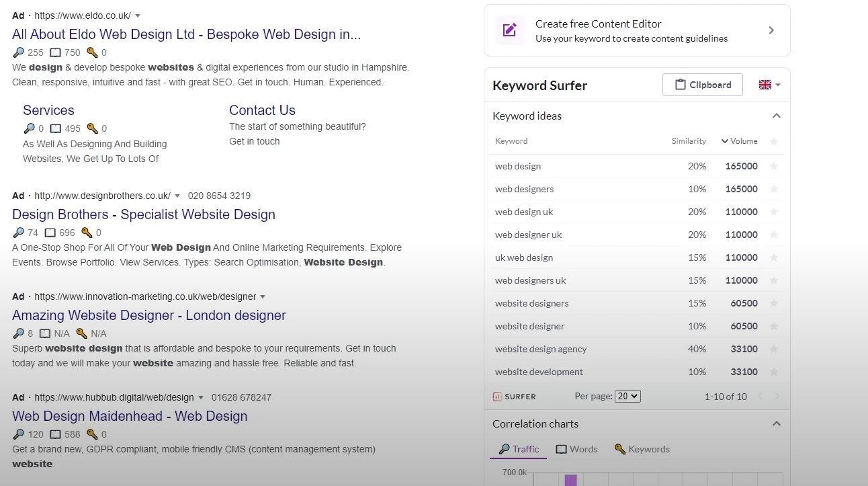Screen dimensions: 868x486
Task: Star the 'website designer' keyword
Action: [x=774, y=326]
